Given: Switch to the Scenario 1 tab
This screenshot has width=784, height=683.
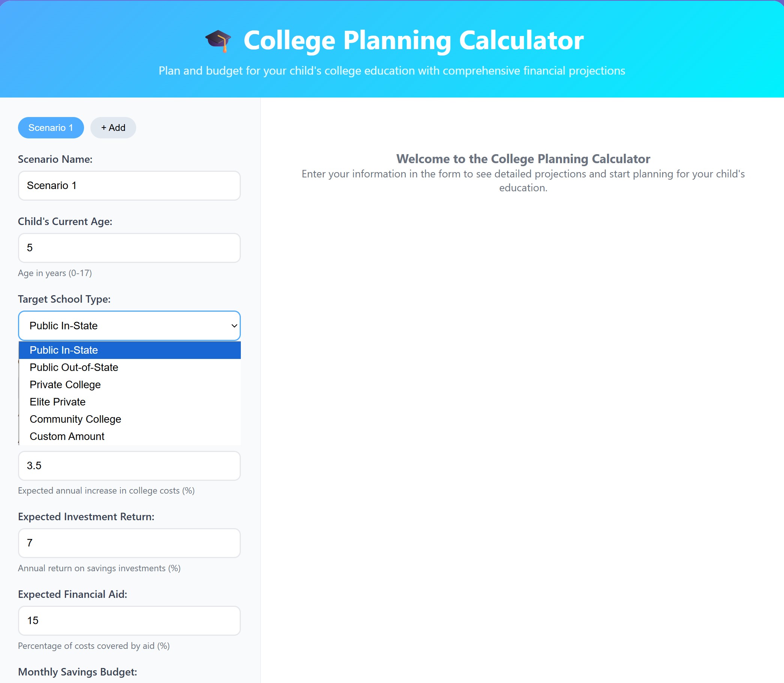Looking at the screenshot, I should (51, 128).
